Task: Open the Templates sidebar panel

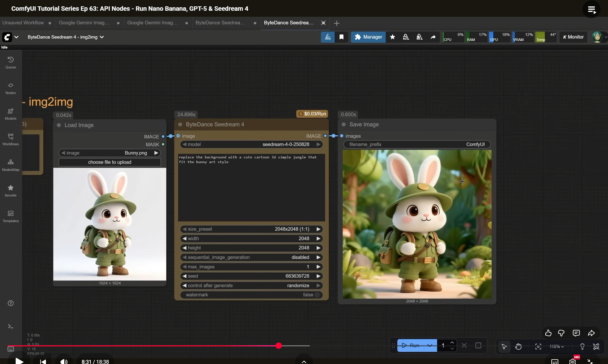Action: coord(10,216)
